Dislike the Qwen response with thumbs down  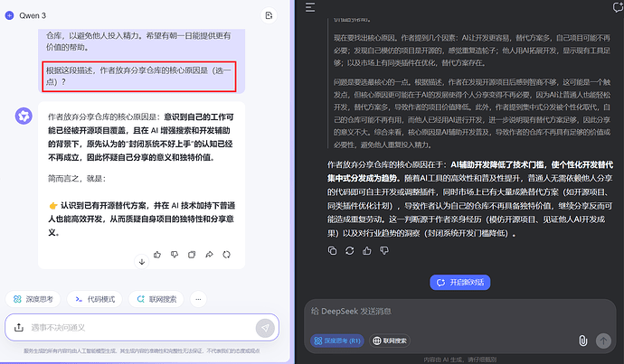coord(175,255)
